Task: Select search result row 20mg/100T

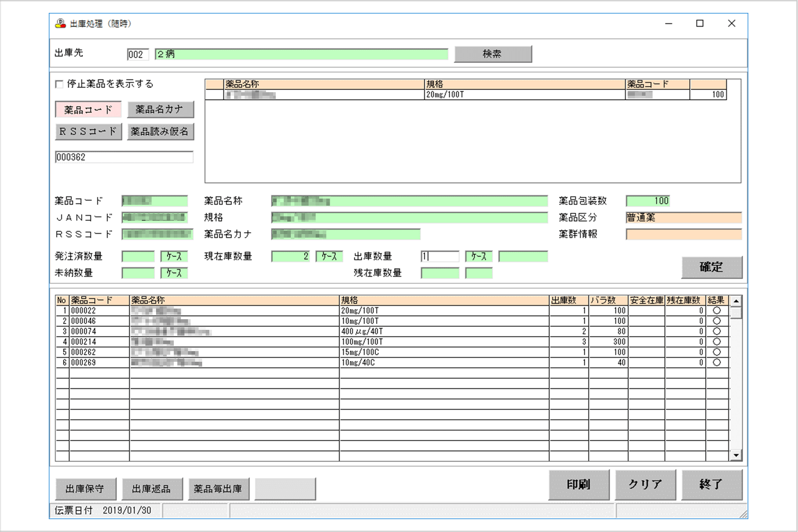Action: point(466,94)
